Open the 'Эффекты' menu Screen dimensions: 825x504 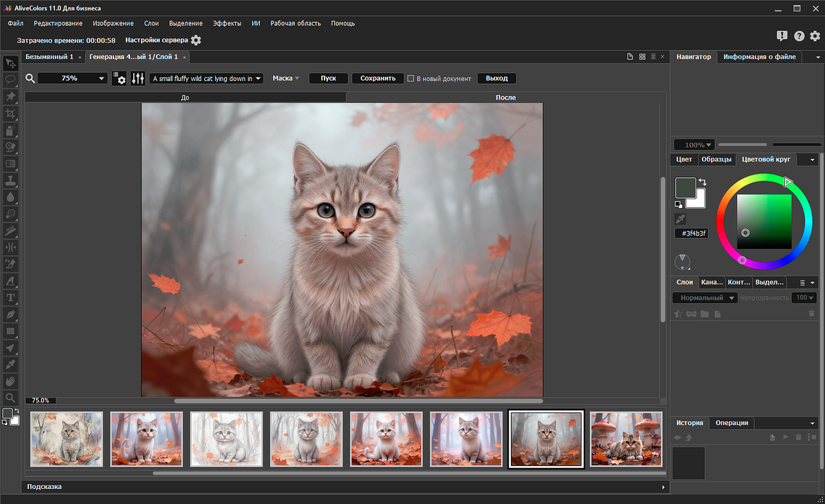pyautogui.click(x=227, y=23)
